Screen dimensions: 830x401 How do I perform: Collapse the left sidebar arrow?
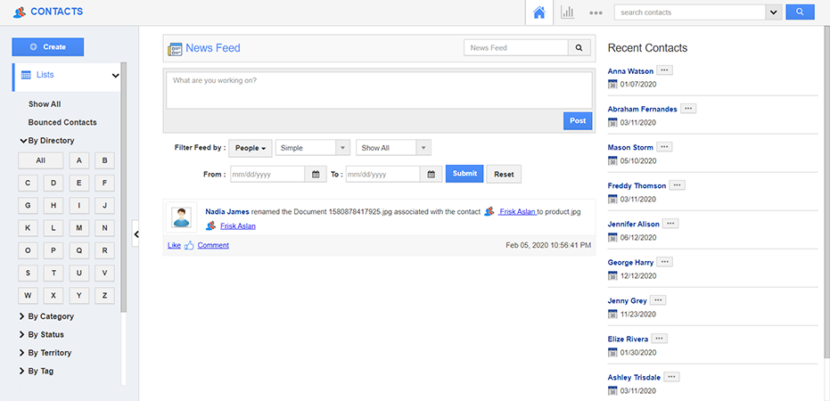[136, 234]
